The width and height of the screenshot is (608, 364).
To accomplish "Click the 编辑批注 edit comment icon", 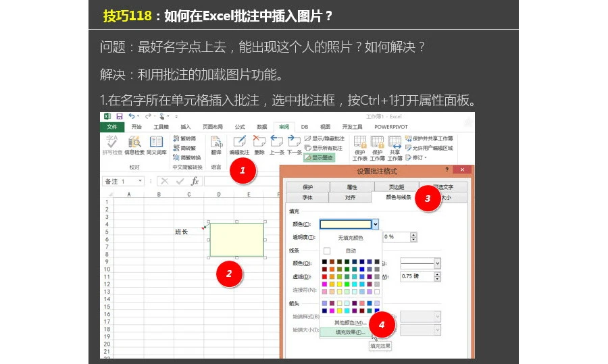I will [x=239, y=145].
